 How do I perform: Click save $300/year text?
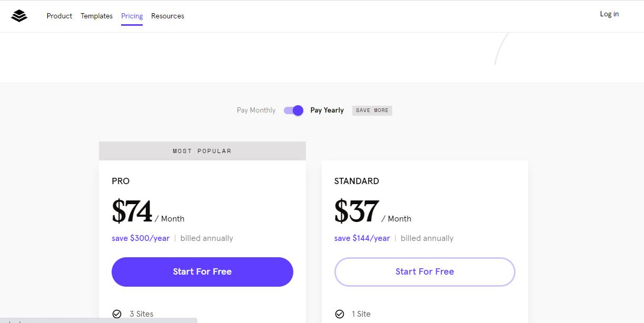pyautogui.click(x=141, y=238)
